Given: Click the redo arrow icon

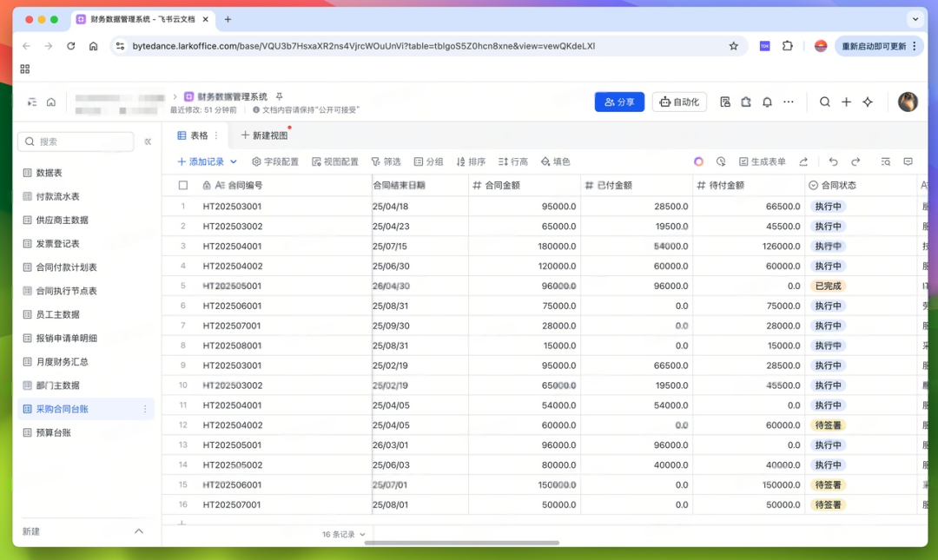Looking at the screenshot, I should pyautogui.click(x=855, y=161).
